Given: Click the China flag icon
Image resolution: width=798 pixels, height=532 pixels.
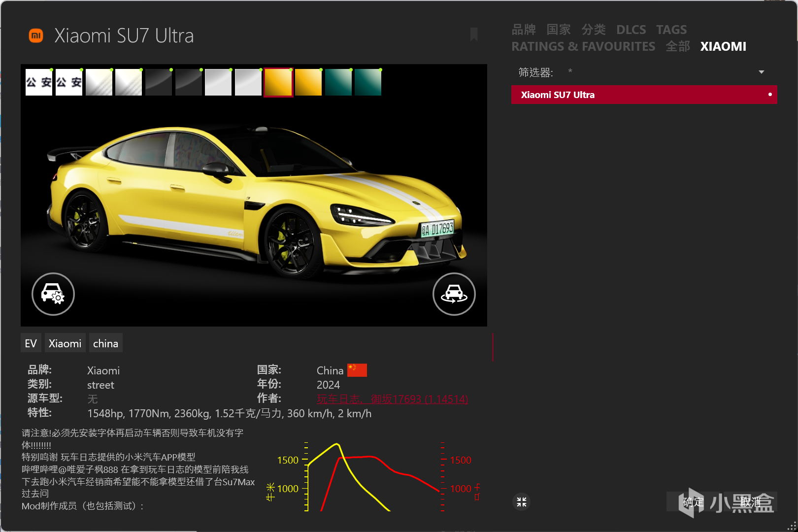Looking at the screenshot, I should click(x=357, y=370).
